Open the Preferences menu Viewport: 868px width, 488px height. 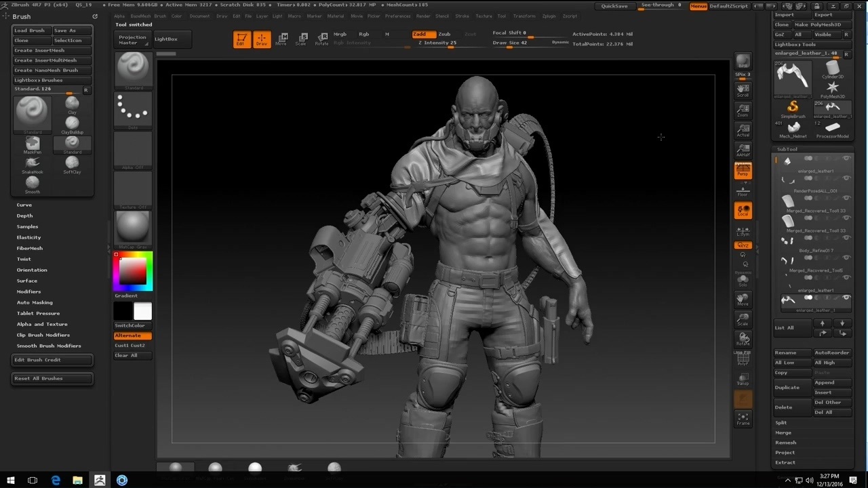397,16
